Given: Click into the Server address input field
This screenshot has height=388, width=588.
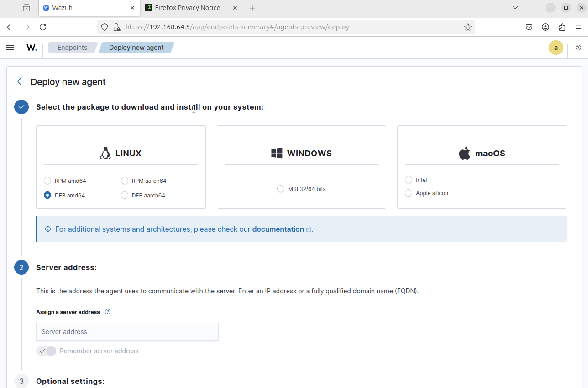Looking at the screenshot, I should pyautogui.click(x=127, y=332).
